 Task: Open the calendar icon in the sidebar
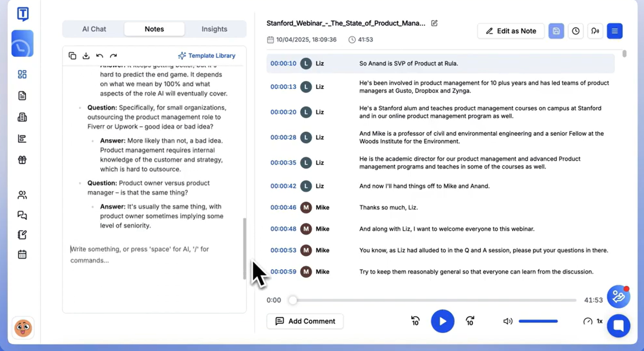(22, 254)
